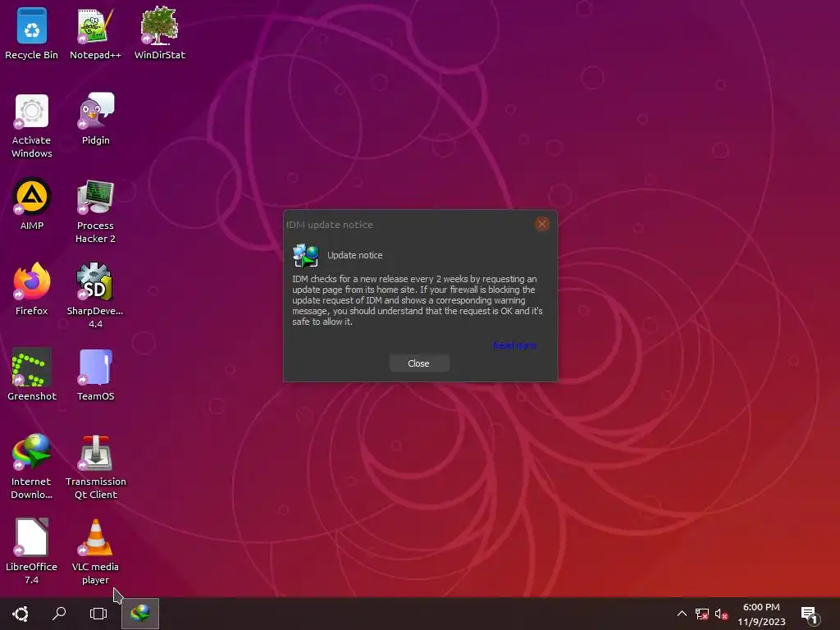Select the Internet Download Manager desktop shortcut
This screenshot has height=630, width=840.
pos(32,467)
